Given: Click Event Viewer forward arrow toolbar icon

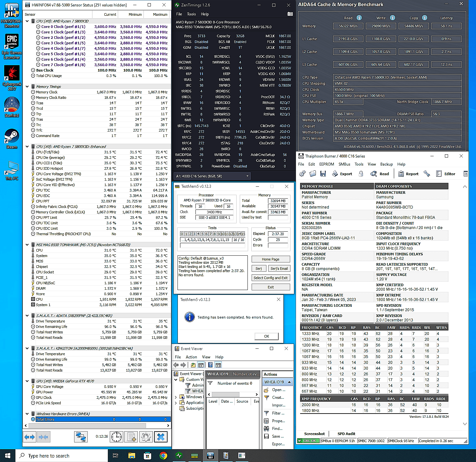Looking at the screenshot, I should click(183, 365).
